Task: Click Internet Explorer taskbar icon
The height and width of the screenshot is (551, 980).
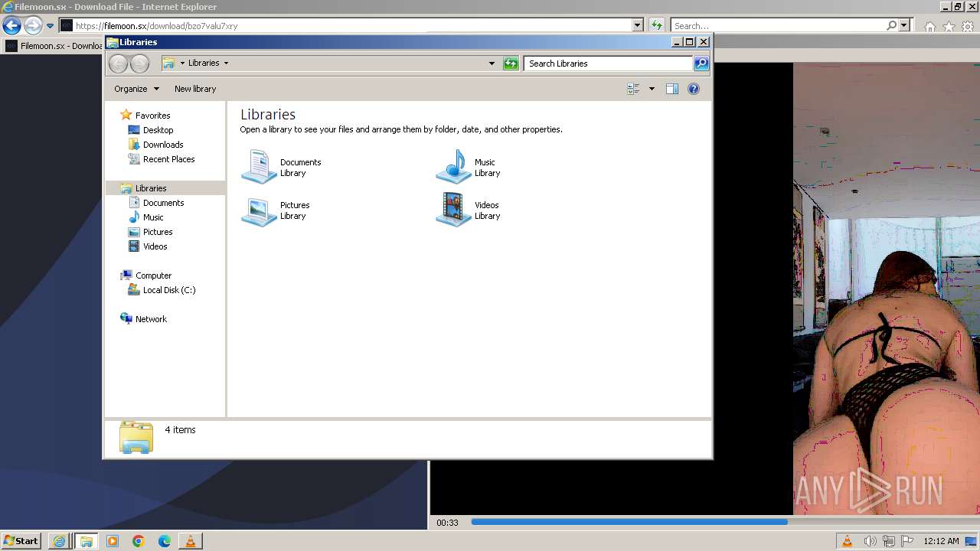Action: click(59, 541)
